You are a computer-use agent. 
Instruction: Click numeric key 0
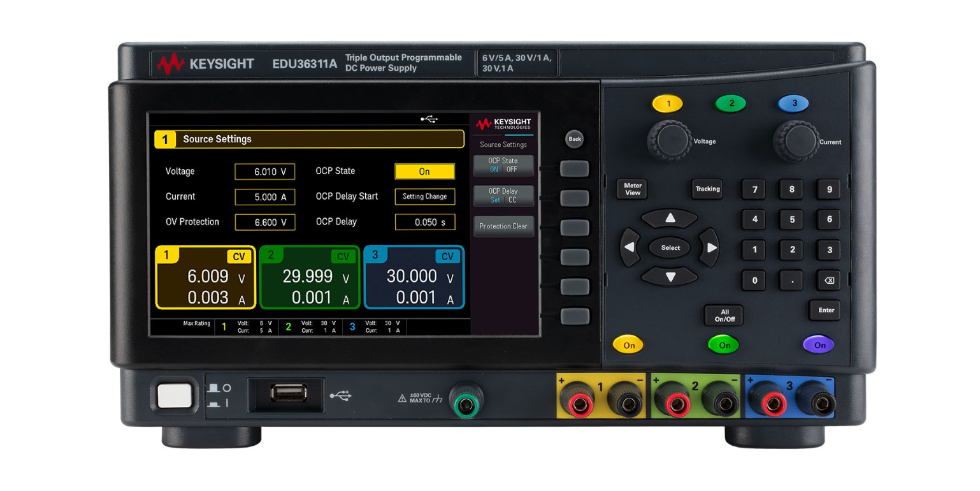[x=754, y=280]
